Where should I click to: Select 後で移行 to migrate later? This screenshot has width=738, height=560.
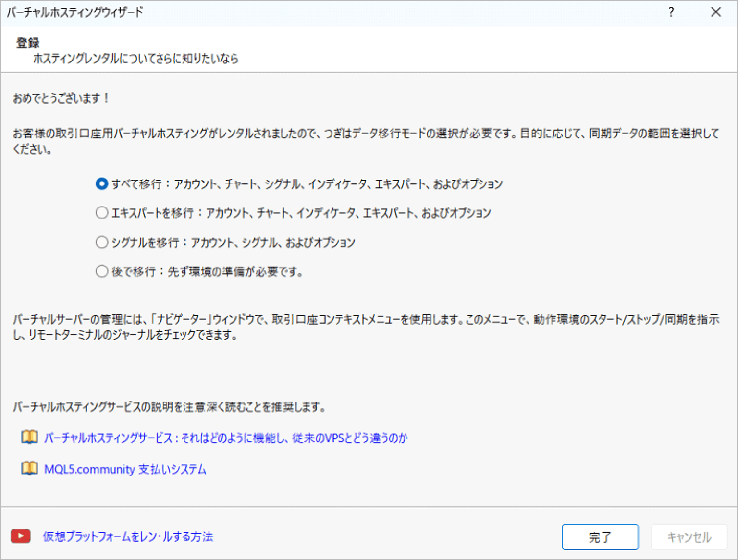[101, 271]
